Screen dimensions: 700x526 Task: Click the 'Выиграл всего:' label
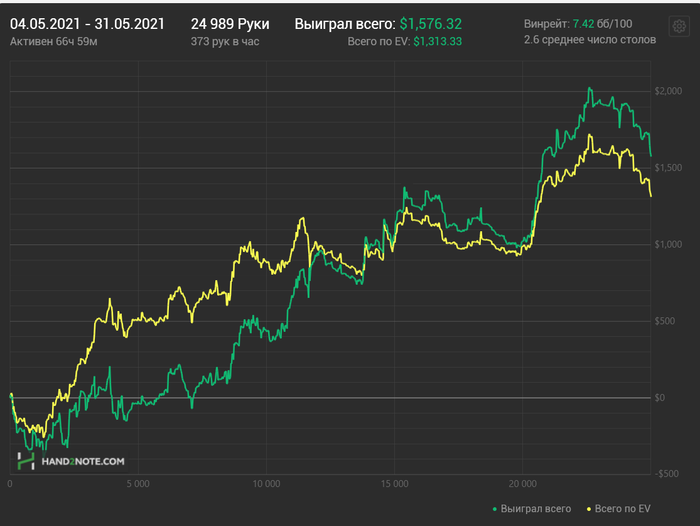[345, 24]
